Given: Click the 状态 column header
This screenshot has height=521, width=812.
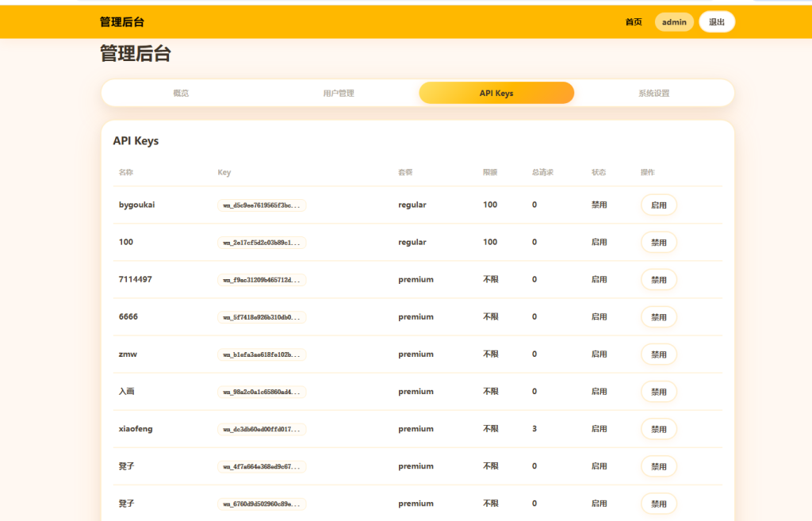Looking at the screenshot, I should tap(599, 172).
